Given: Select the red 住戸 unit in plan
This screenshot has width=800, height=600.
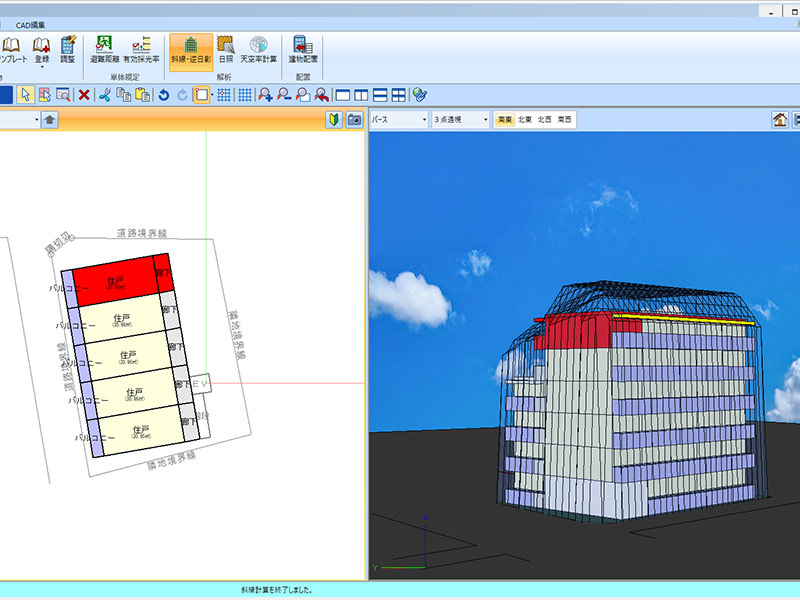Looking at the screenshot, I should click(113, 283).
